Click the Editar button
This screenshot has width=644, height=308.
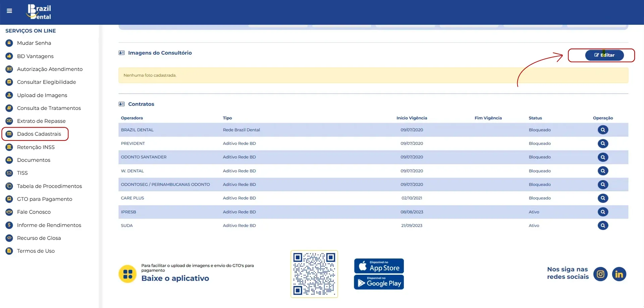coord(604,55)
